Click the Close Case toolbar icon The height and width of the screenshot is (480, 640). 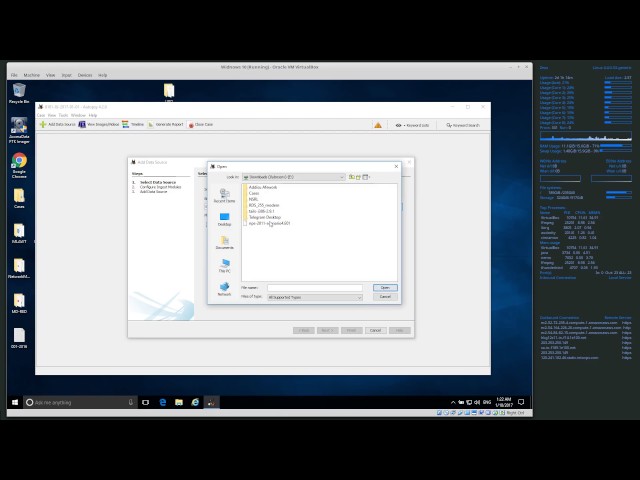tap(200, 124)
